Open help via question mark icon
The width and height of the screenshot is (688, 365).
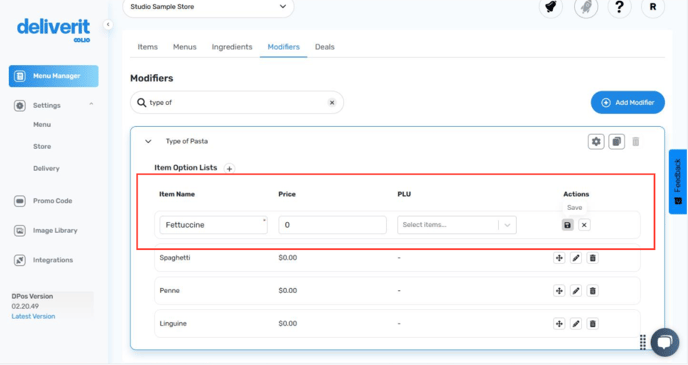619,7
